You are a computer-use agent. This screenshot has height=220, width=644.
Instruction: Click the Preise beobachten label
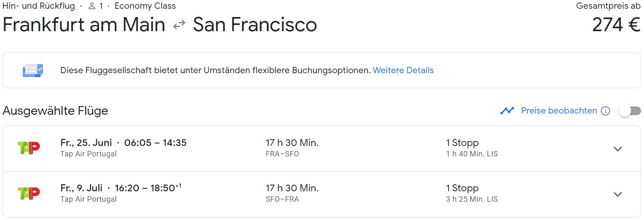559,111
